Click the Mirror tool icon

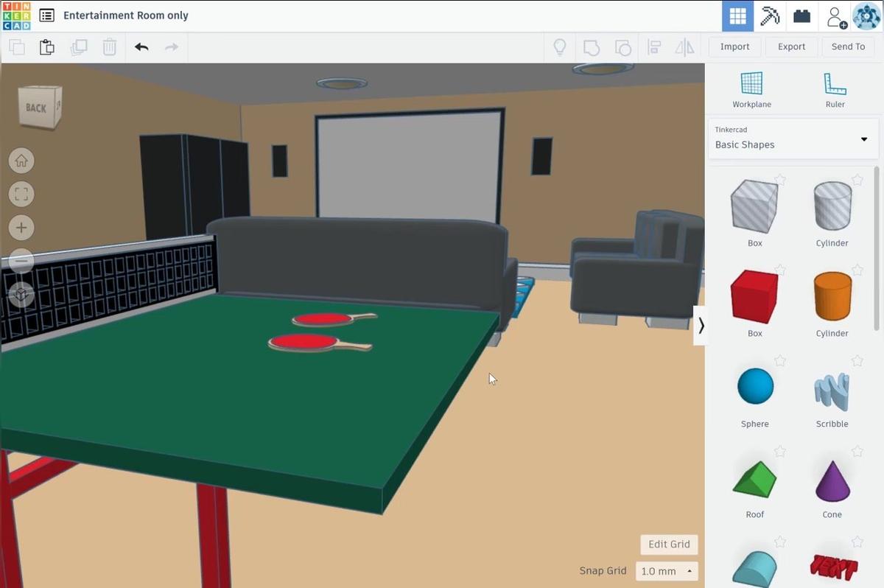coord(684,47)
